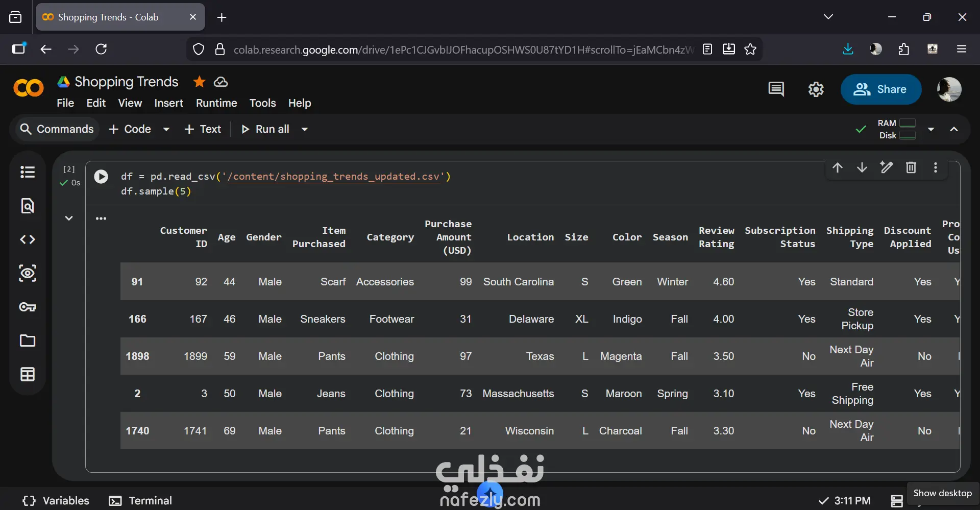
Task: Open the cell output options menu
Action: coord(101,218)
